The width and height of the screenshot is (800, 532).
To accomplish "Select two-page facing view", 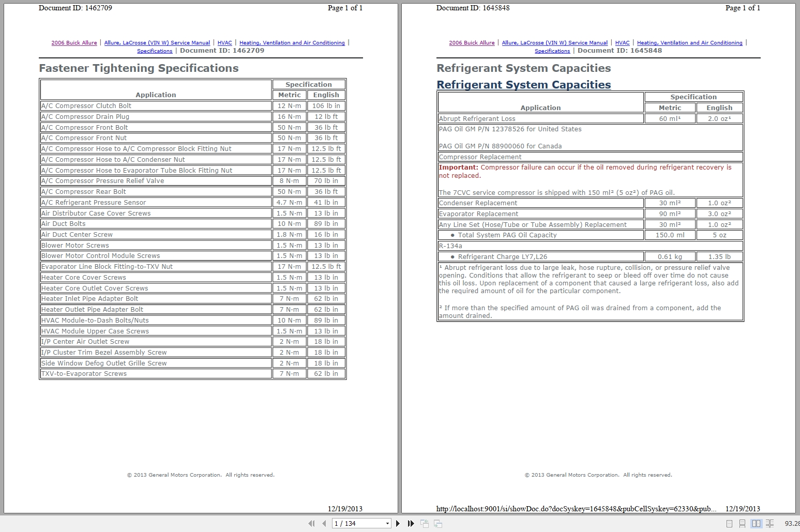I will (756, 524).
